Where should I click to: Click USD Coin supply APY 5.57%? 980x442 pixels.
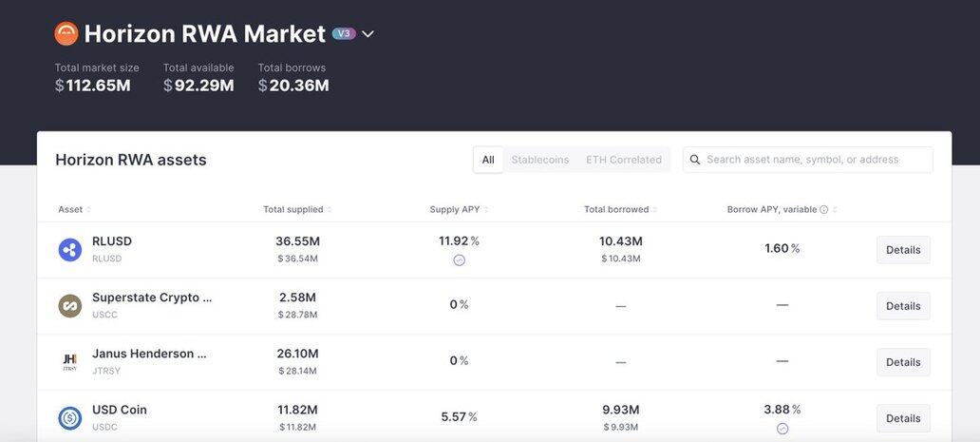pos(460,417)
